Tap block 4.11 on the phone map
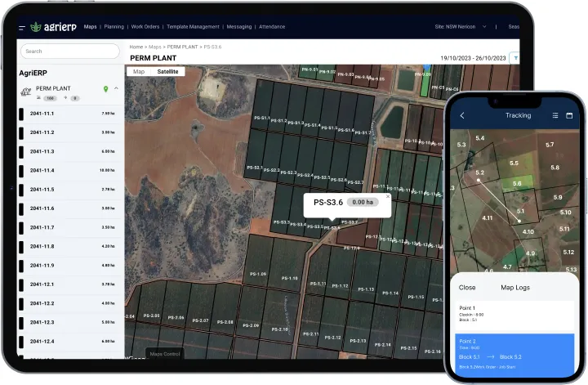 488,218
